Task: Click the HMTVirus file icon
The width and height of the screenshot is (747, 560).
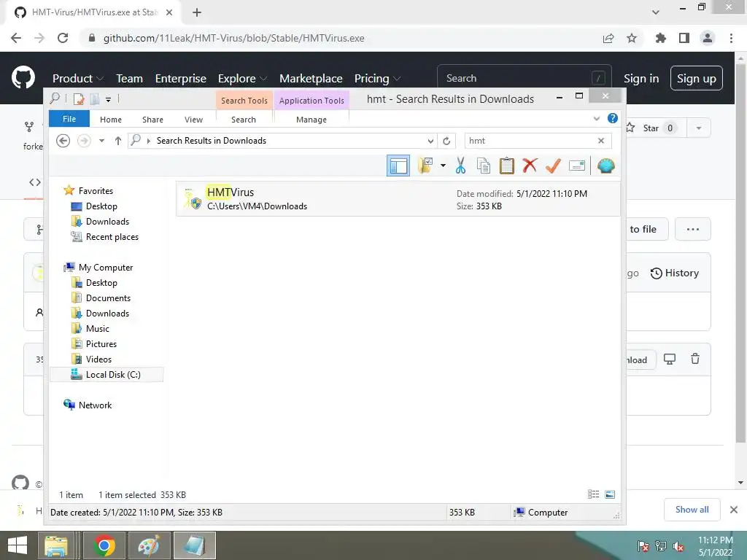Action: pos(193,199)
